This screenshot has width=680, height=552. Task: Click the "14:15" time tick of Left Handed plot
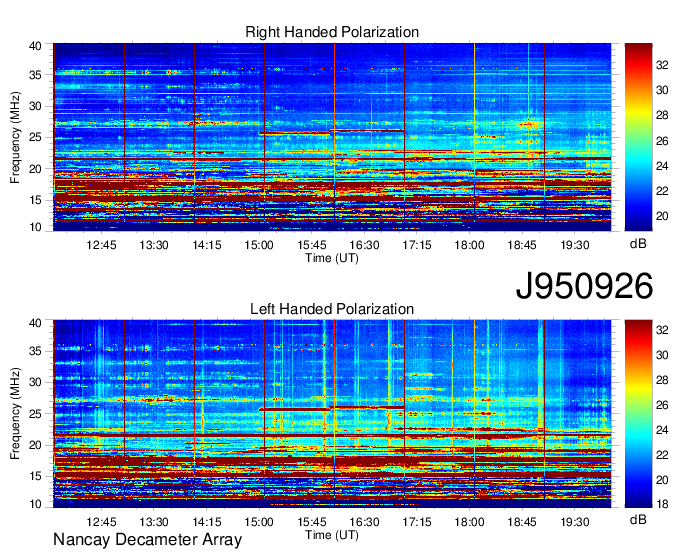[207, 522]
